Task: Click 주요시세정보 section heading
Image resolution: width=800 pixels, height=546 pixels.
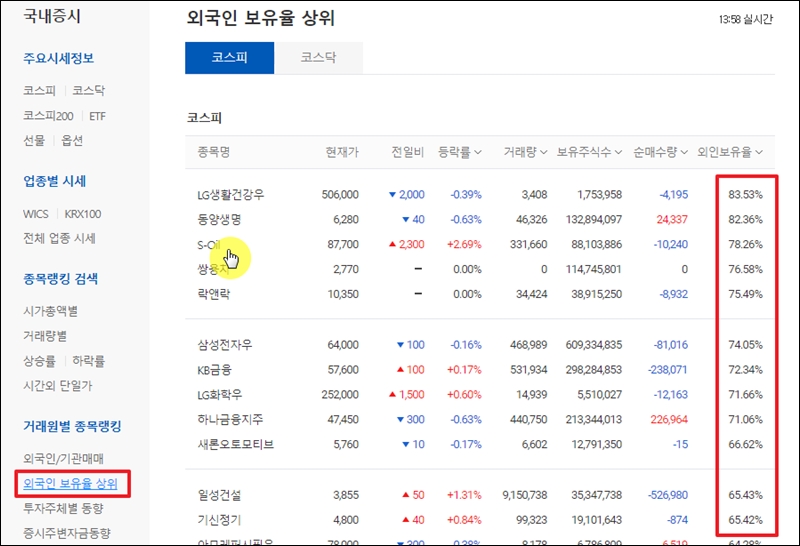Action: coord(59,58)
